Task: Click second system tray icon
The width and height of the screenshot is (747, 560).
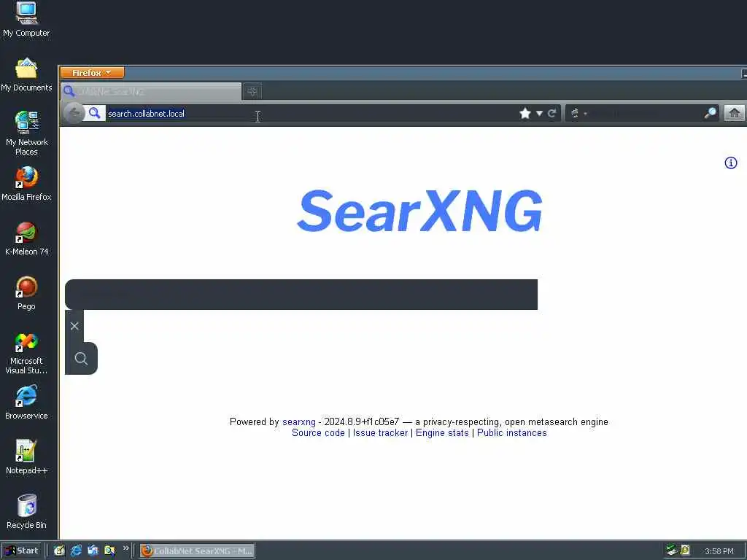Action: pos(685,551)
